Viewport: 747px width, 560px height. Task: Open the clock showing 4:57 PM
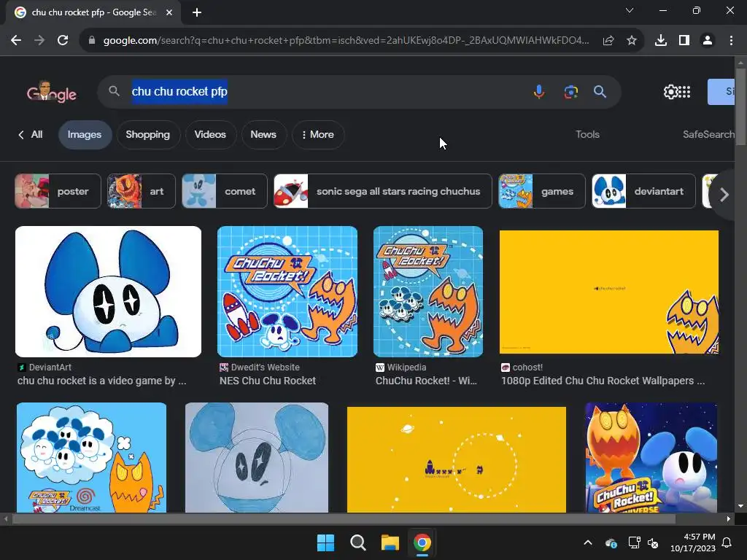point(693,542)
